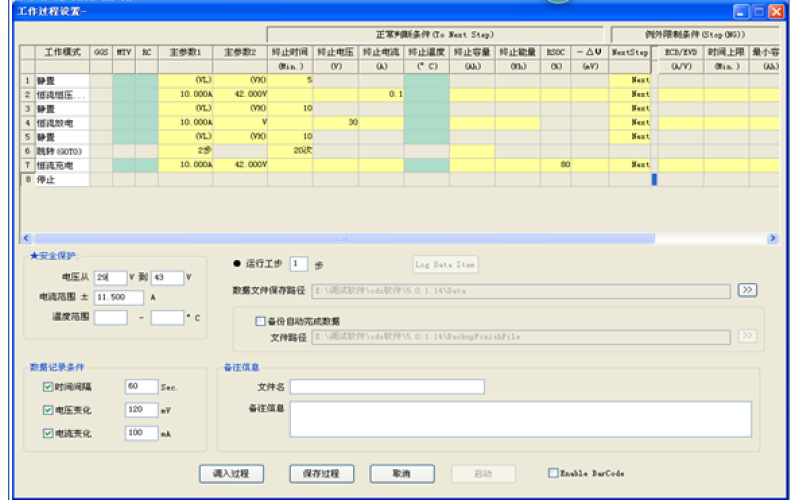
Task: Click row 2 main parameter 10.000A cell
Action: (186, 94)
